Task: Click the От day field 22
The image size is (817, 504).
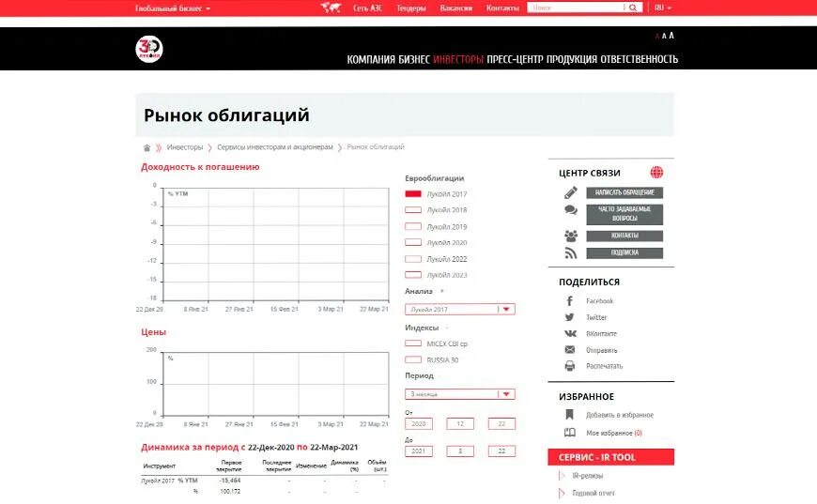Action: (x=501, y=424)
